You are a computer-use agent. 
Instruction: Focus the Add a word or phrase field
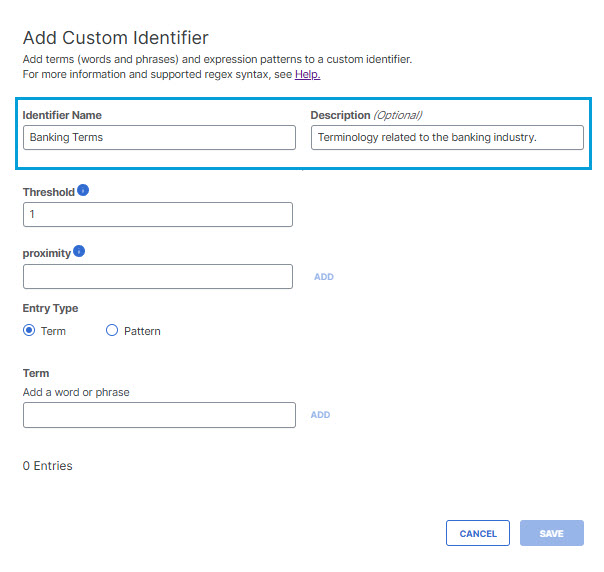159,415
